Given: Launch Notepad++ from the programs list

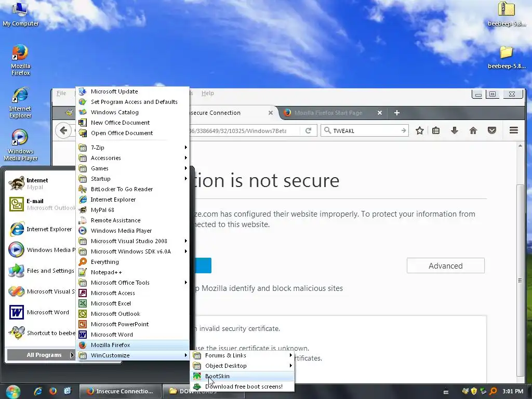Looking at the screenshot, I should (132, 272).
